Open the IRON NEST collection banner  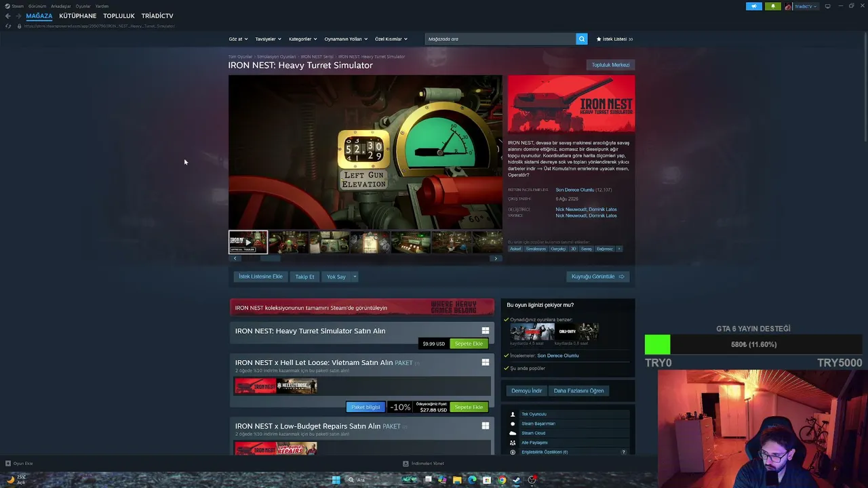(362, 308)
